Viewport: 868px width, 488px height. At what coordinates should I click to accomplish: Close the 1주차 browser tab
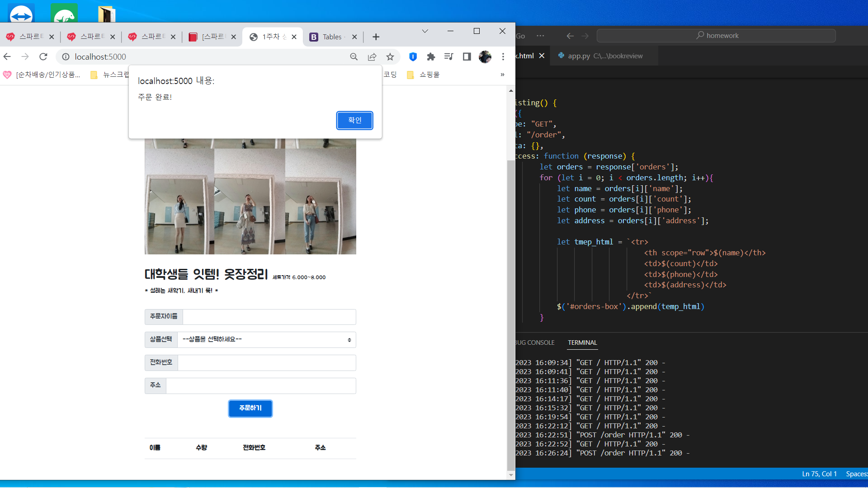(x=294, y=37)
